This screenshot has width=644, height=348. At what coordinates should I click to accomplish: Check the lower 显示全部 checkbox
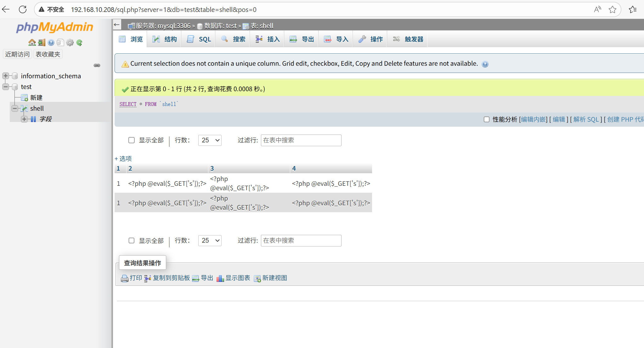tap(132, 240)
